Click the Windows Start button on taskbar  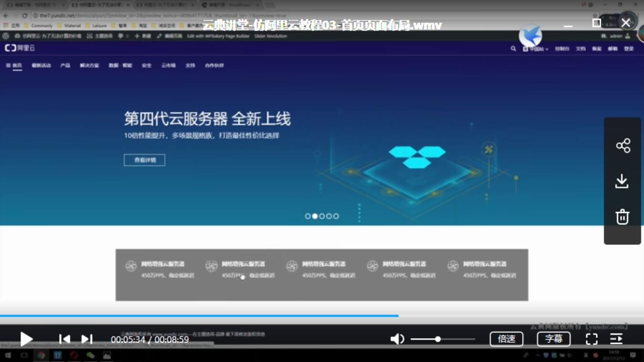8,355
